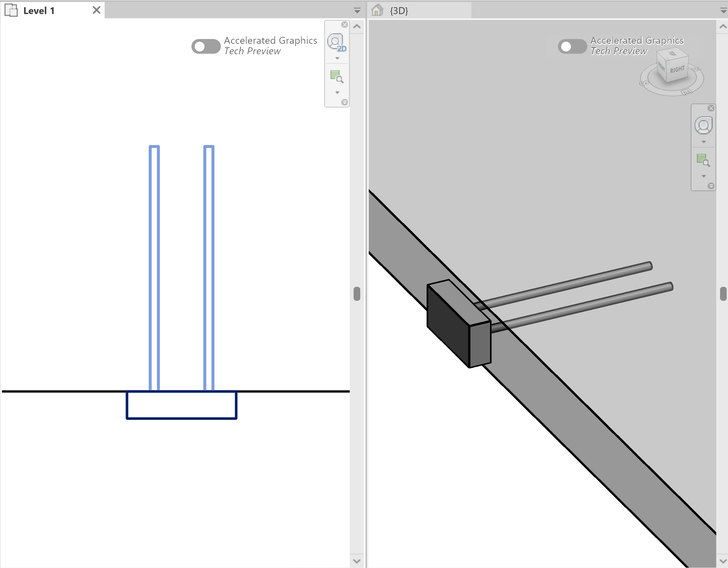Enable Accelerated Graphics in the 3D view
The height and width of the screenshot is (568, 728).
(572, 47)
